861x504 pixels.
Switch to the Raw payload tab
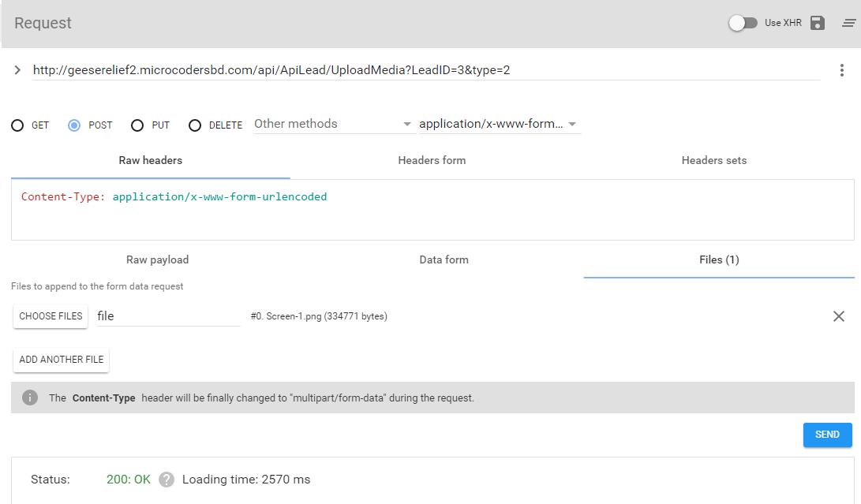[x=157, y=259]
